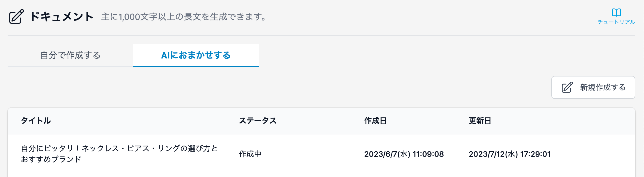
Task: Click the おすすめブランド line of the title
Action: pyautogui.click(x=51, y=159)
